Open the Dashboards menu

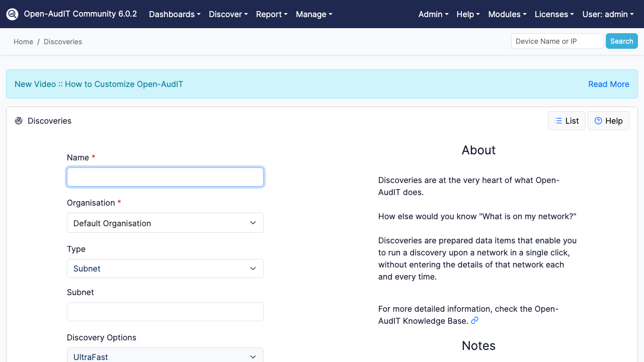point(175,14)
